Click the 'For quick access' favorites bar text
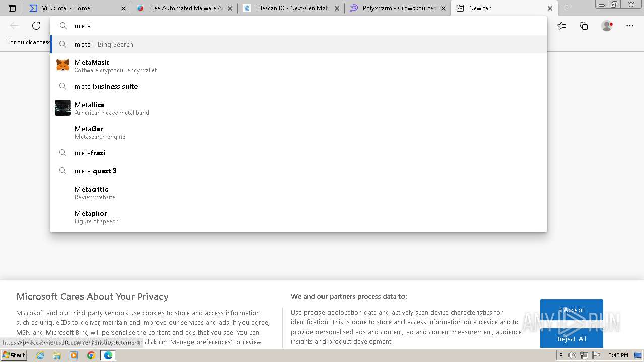 tap(29, 42)
